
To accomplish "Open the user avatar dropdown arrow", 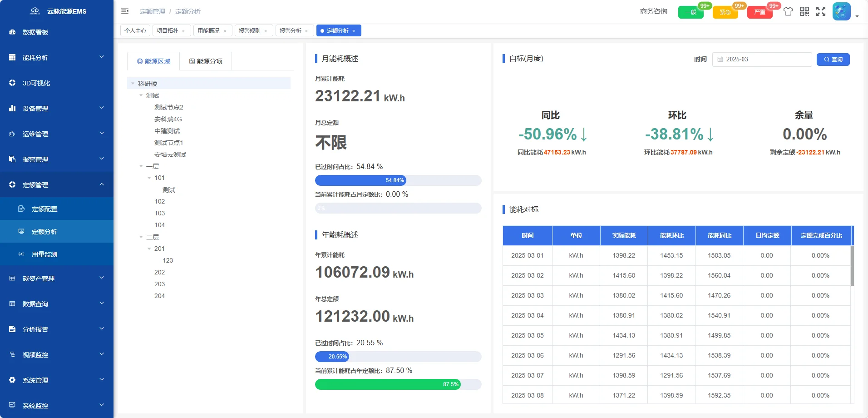I will click(x=857, y=16).
